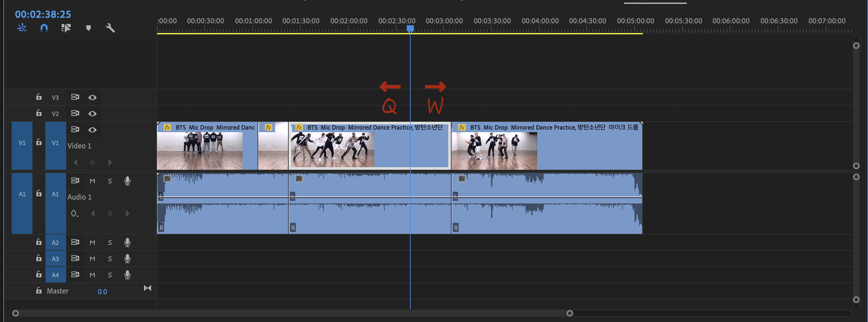Toggle V1 source patching button
Viewport: 868px width, 322px height.
[x=22, y=145]
